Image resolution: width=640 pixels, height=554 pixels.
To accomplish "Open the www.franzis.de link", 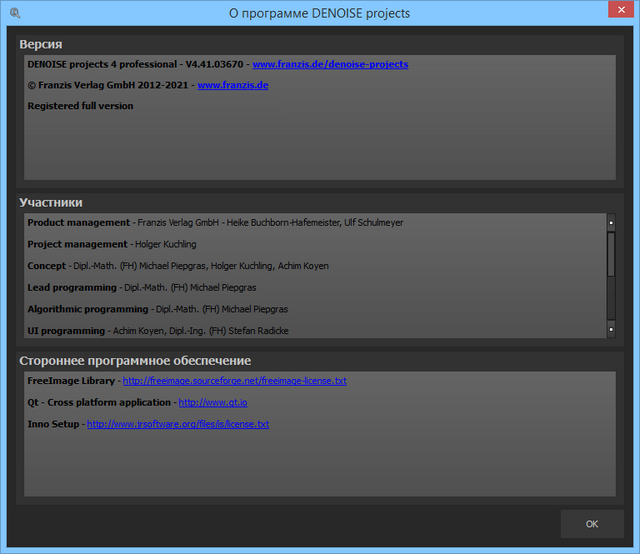I will [233, 85].
